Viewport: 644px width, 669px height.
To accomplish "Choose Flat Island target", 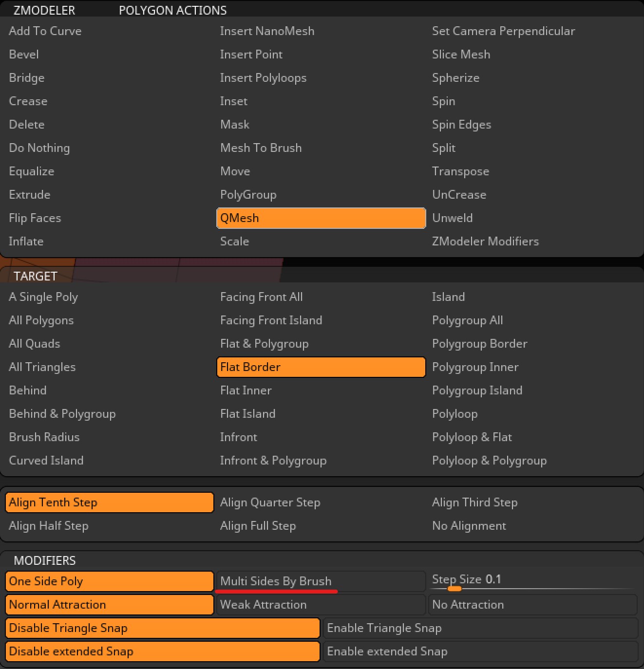I will point(247,413).
